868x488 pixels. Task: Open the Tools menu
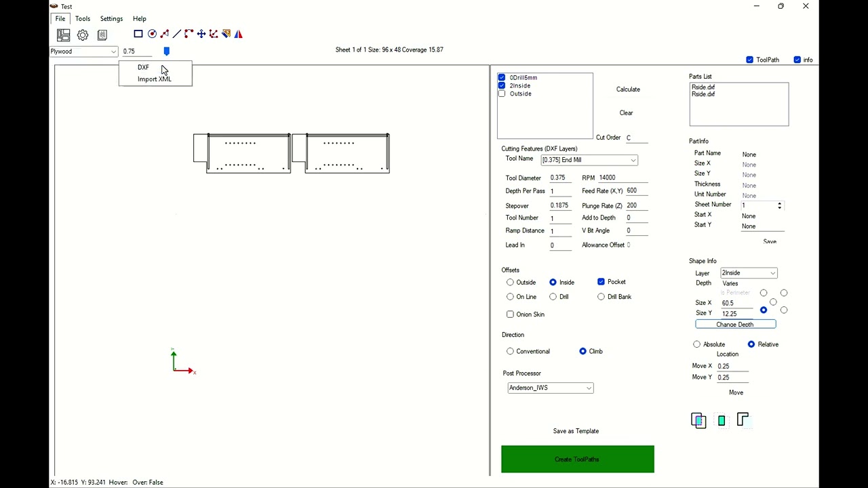83,19
